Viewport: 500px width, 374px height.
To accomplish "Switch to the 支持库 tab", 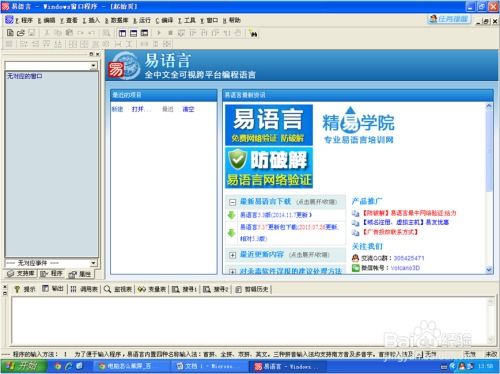I will 21,274.
